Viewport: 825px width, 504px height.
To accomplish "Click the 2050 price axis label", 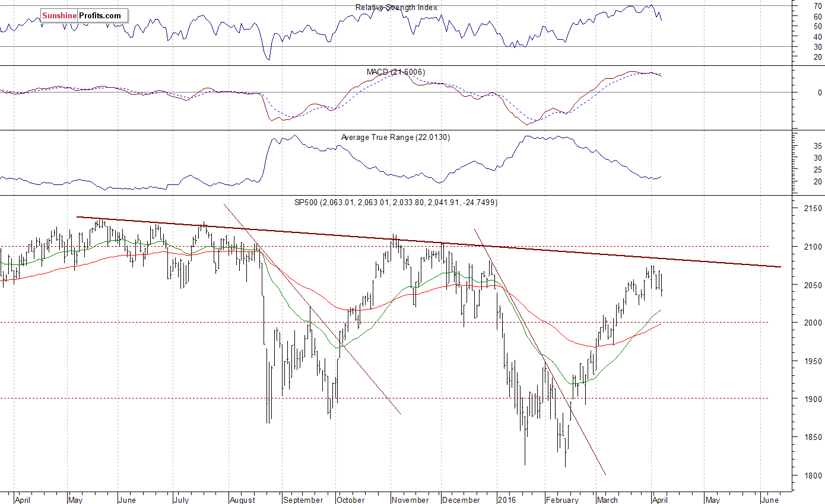I will (x=813, y=285).
